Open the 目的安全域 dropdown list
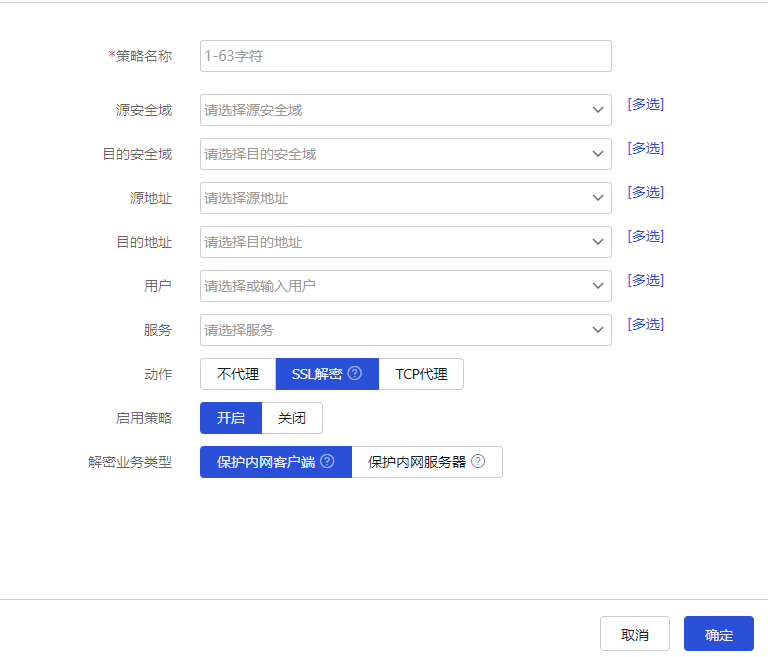Screen dimensions: 768x657 (405, 154)
